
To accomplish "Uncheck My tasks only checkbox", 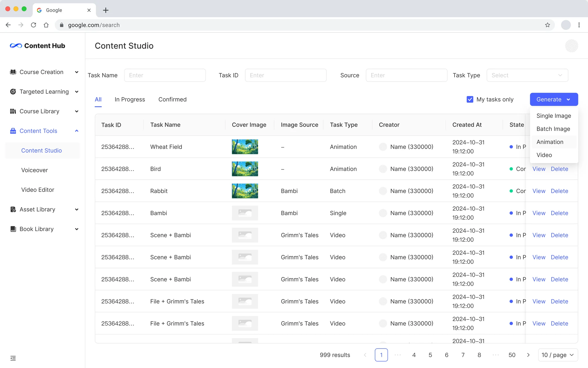I will 470,100.
